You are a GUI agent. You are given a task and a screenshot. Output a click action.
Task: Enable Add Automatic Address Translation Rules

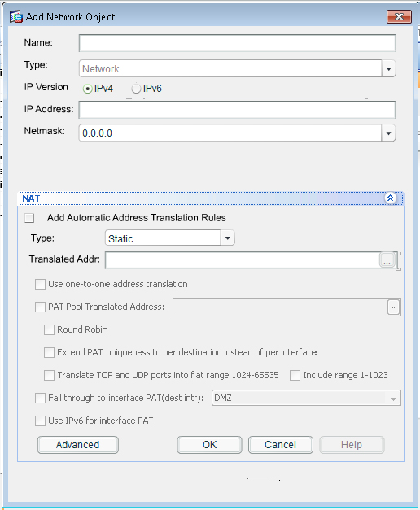coord(29,218)
